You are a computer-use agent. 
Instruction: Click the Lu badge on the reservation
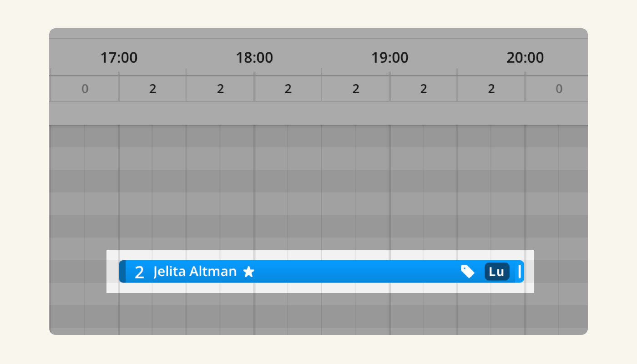pyautogui.click(x=497, y=272)
